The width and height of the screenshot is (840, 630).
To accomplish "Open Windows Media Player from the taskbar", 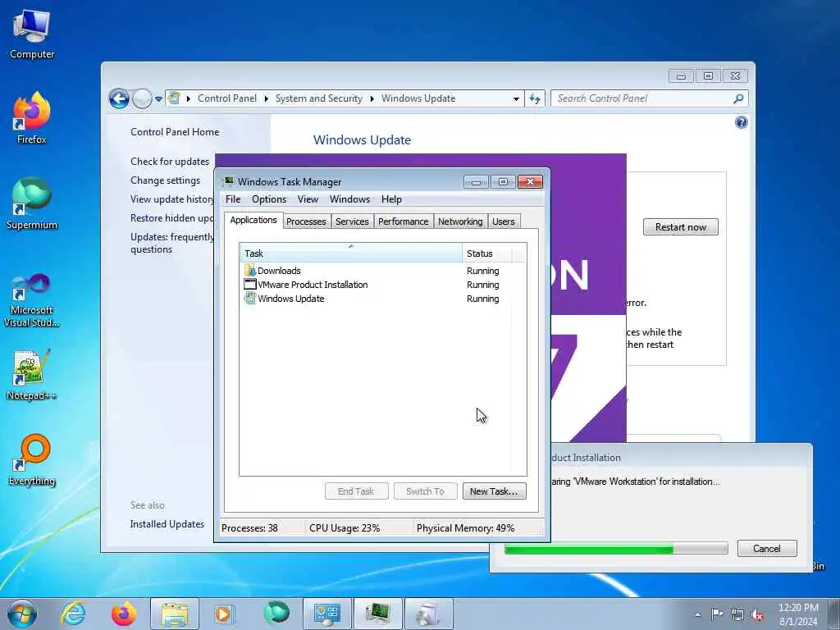I will [223, 614].
